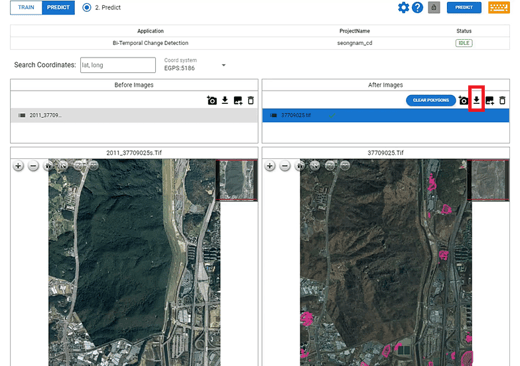520x366 pixels.
Task: Click the after image overview minimap thumbnail
Action: tap(488, 180)
